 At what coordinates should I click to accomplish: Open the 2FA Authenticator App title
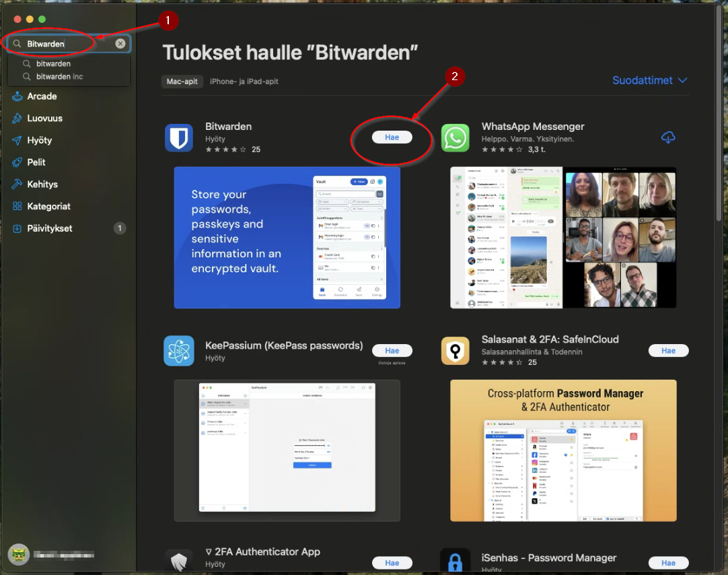(263, 552)
